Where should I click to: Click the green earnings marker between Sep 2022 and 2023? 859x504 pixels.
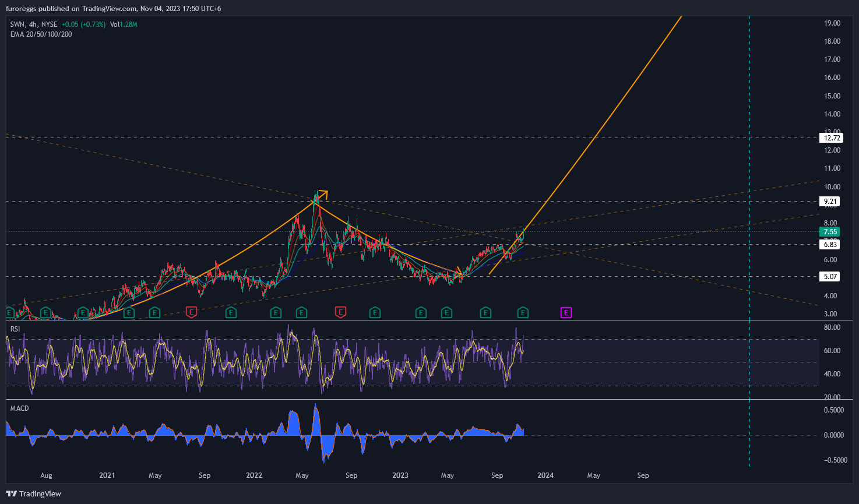click(375, 313)
